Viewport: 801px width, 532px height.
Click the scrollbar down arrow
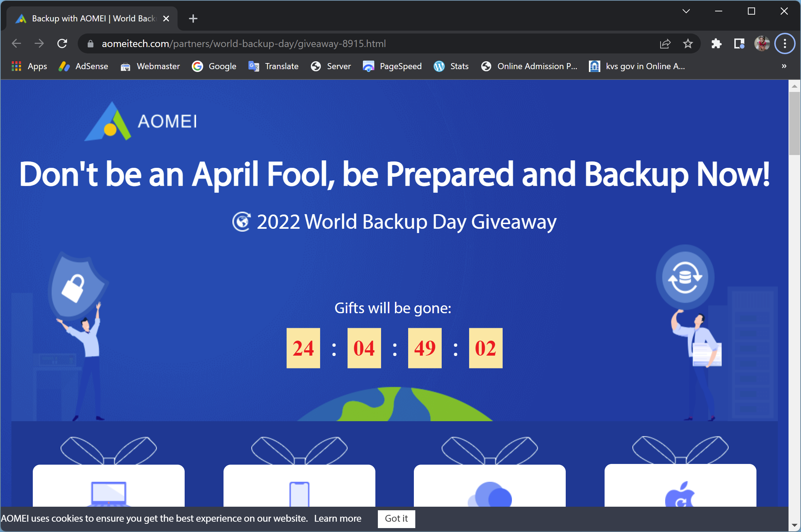[795, 525]
